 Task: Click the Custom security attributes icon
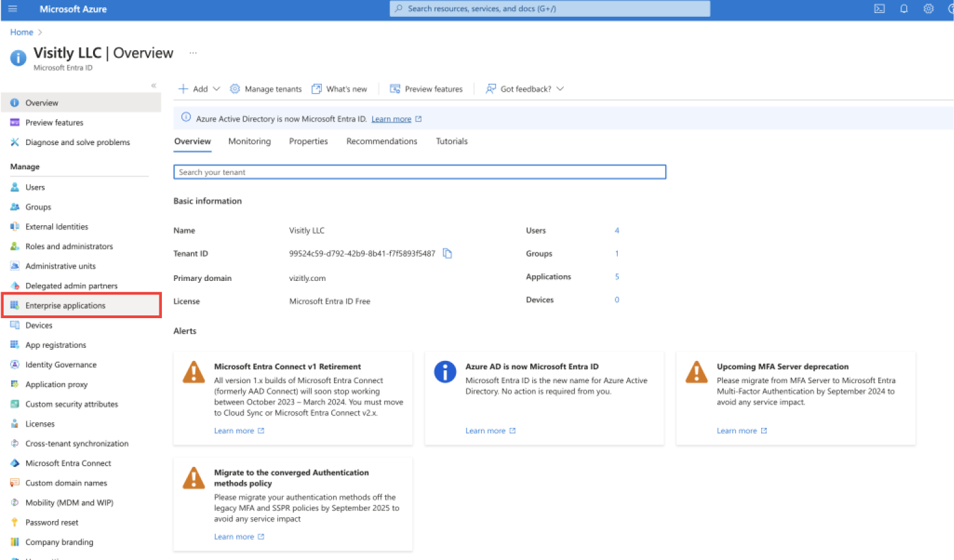[15, 404]
